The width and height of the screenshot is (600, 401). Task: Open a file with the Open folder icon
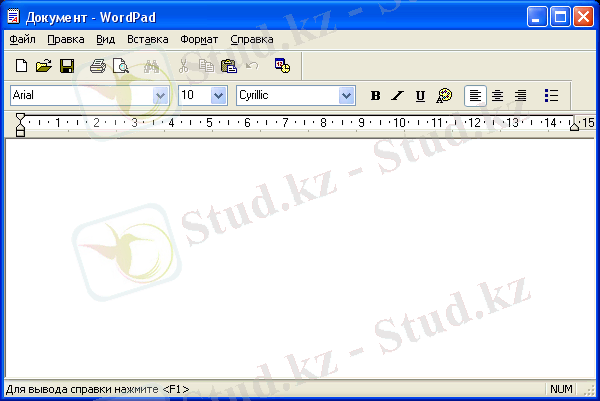tap(43, 66)
